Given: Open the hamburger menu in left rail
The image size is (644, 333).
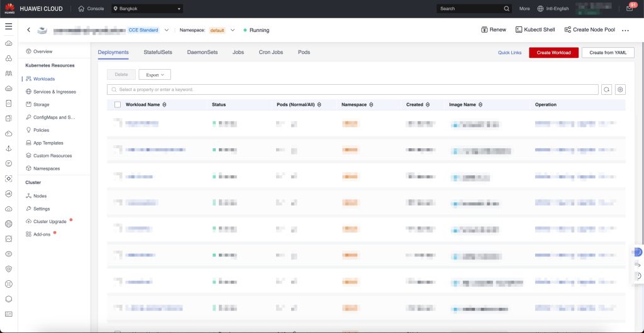Looking at the screenshot, I should click(8, 26).
